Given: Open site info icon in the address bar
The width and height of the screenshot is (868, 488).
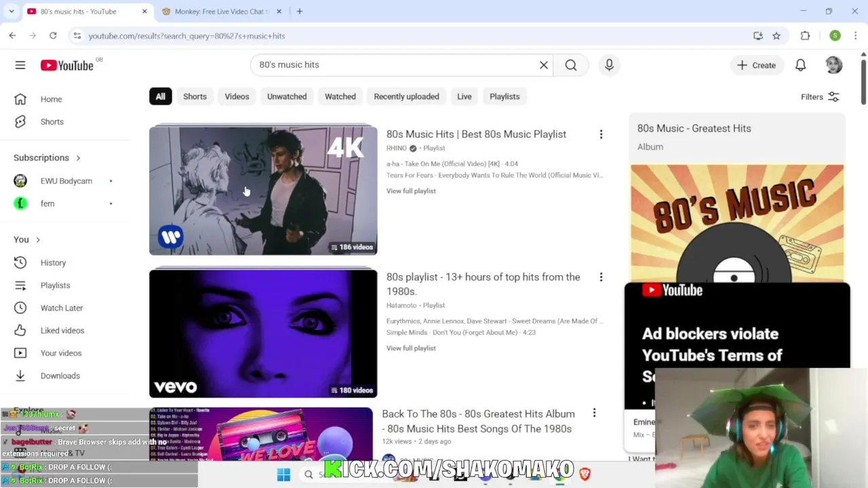Looking at the screenshot, I should pyautogui.click(x=77, y=36).
